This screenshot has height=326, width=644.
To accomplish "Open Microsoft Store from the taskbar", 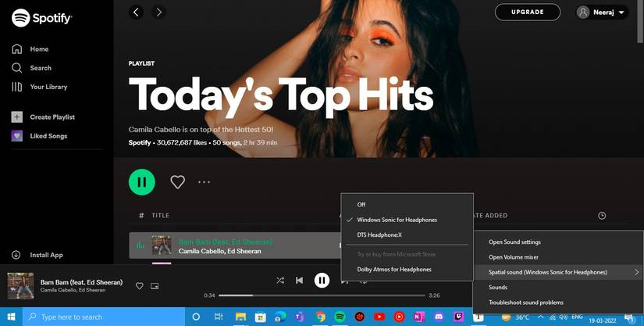I will tap(261, 317).
